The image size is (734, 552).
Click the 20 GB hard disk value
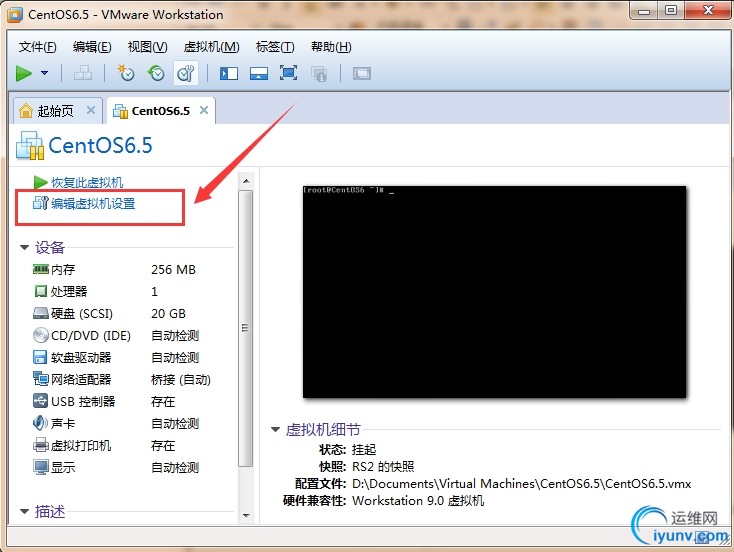169,314
